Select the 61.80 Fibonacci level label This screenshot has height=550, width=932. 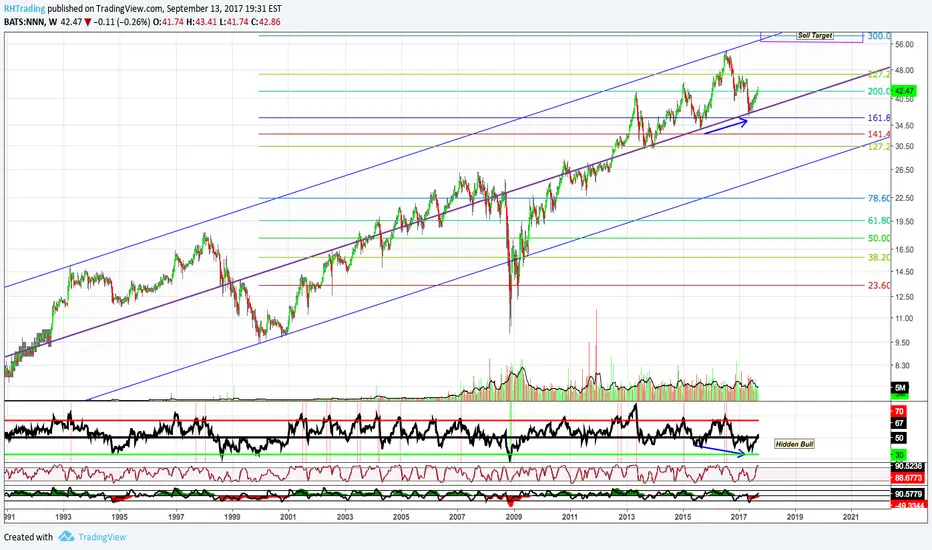(879, 221)
